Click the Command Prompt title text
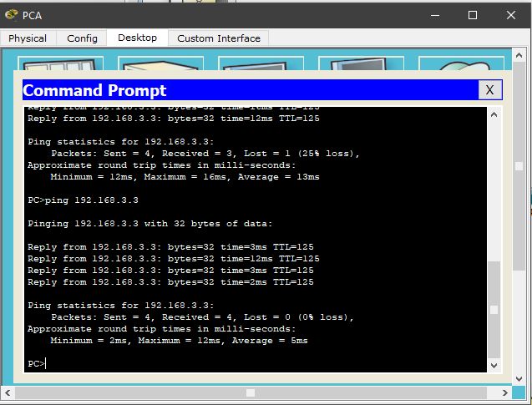 click(x=94, y=90)
